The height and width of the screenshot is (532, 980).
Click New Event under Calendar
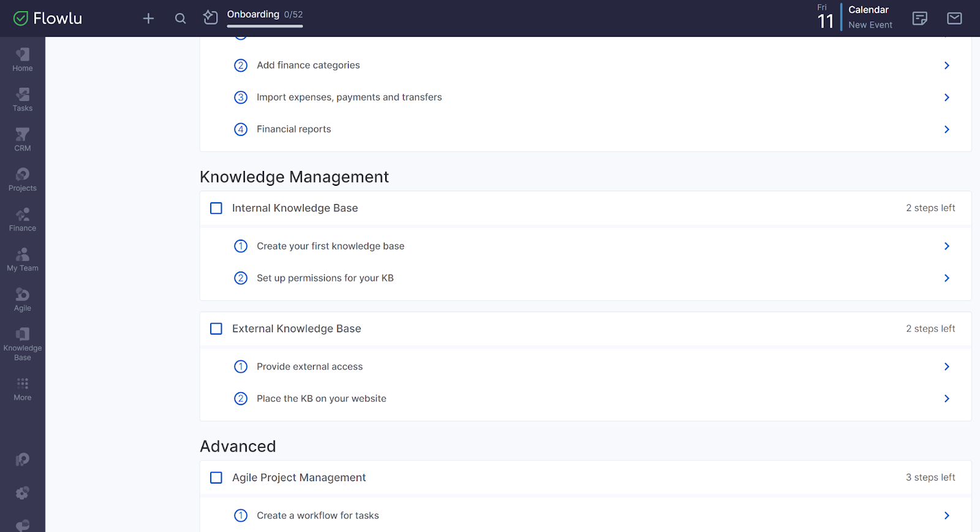[x=870, y=25]
